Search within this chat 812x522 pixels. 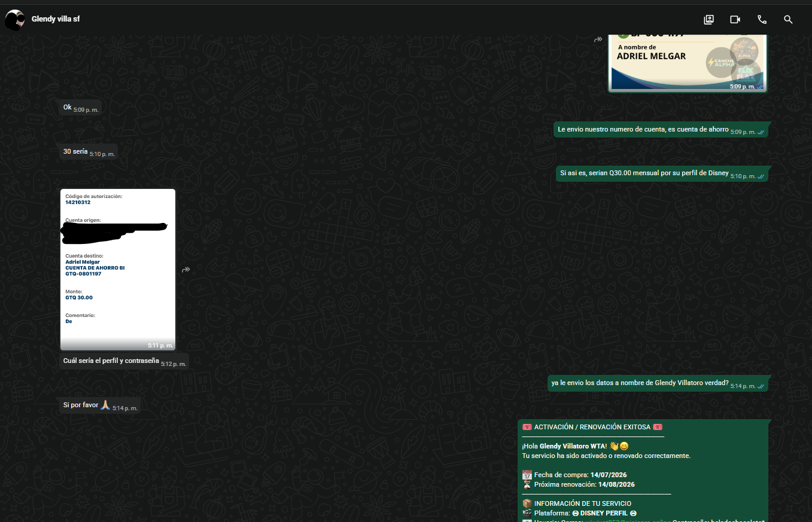[x=788, y=20]
